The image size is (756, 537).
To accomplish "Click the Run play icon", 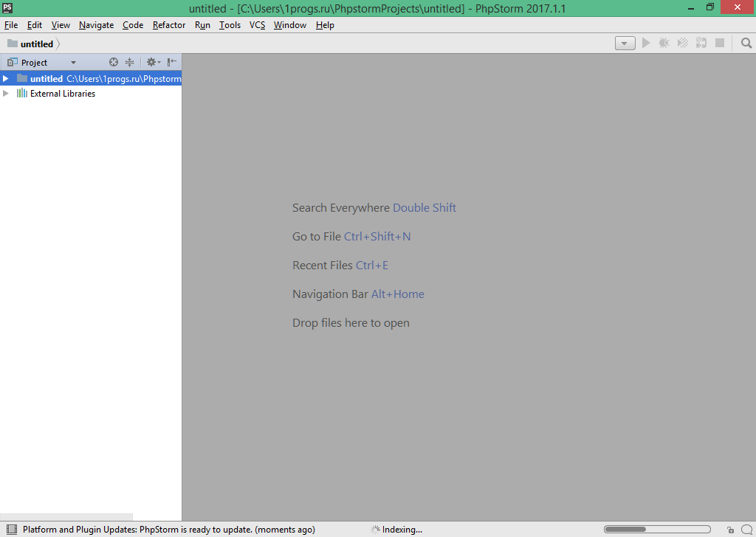I will tap(646, 44).
